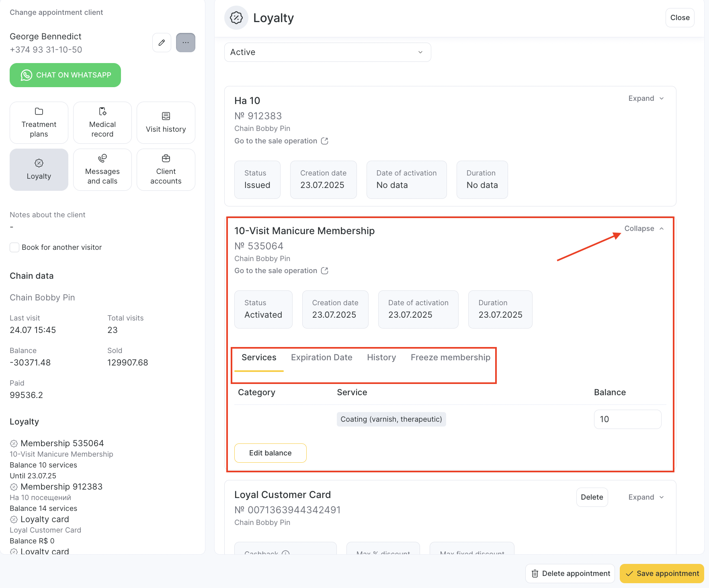
Task: Click the Cashback info icon
Action: [x=286, y=553]
